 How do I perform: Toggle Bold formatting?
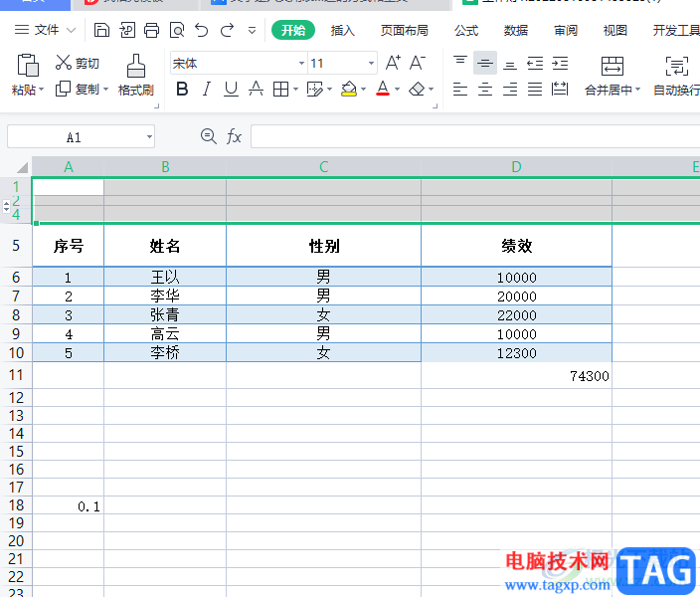182,89
